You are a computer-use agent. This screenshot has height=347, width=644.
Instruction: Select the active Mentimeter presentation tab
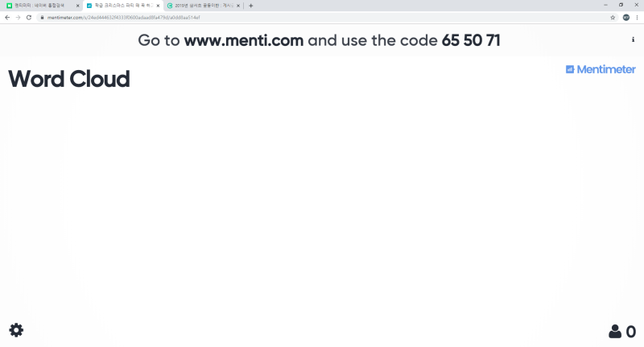click(x=121, y=6)
